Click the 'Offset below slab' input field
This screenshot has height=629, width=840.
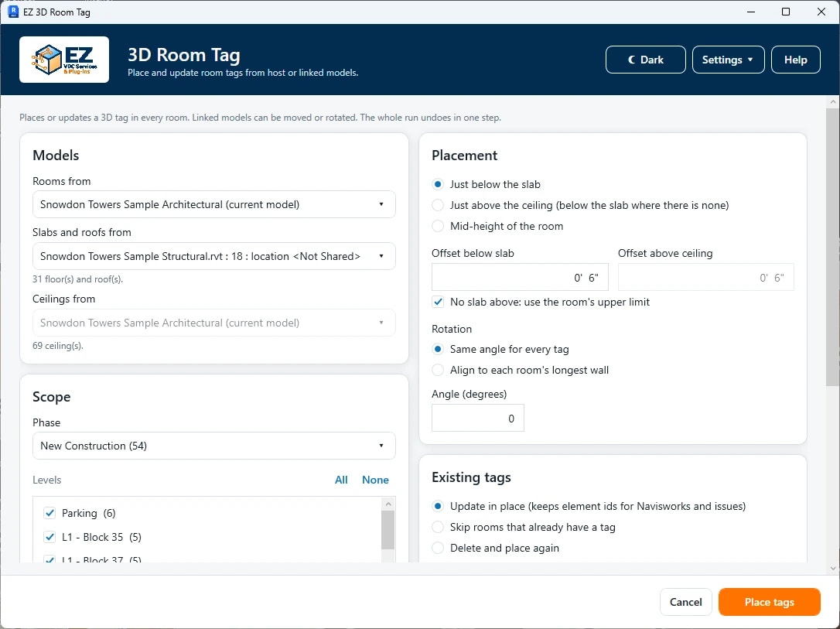(520, 277)
